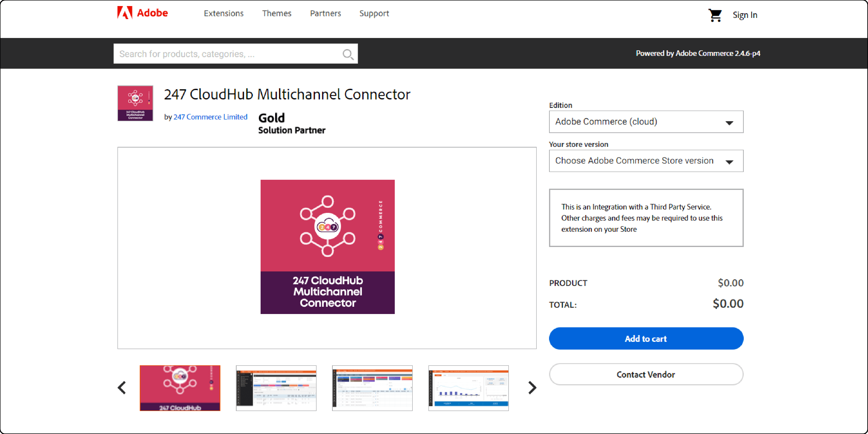Open the Support menu item
This screenshot has height=434, width=868.
tap(374, 14)
